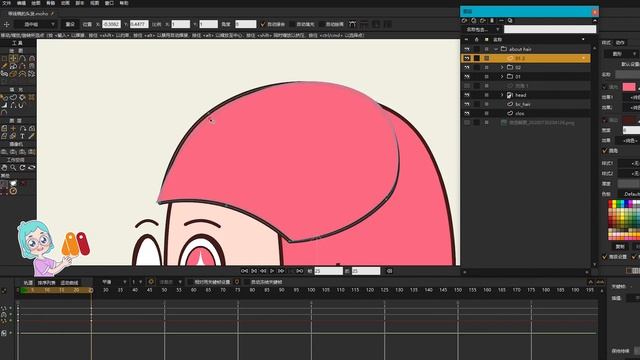Open the 帮助 (Help) menu
The width and height of the screenshot is (640, 360).
(x=124, y=3)
